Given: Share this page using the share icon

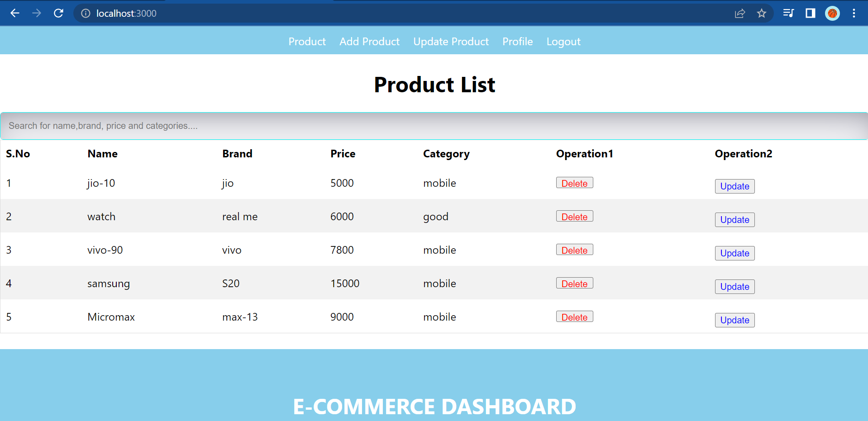Looking at the screenshot, I should pyautogui.click(x=740, y=13).
